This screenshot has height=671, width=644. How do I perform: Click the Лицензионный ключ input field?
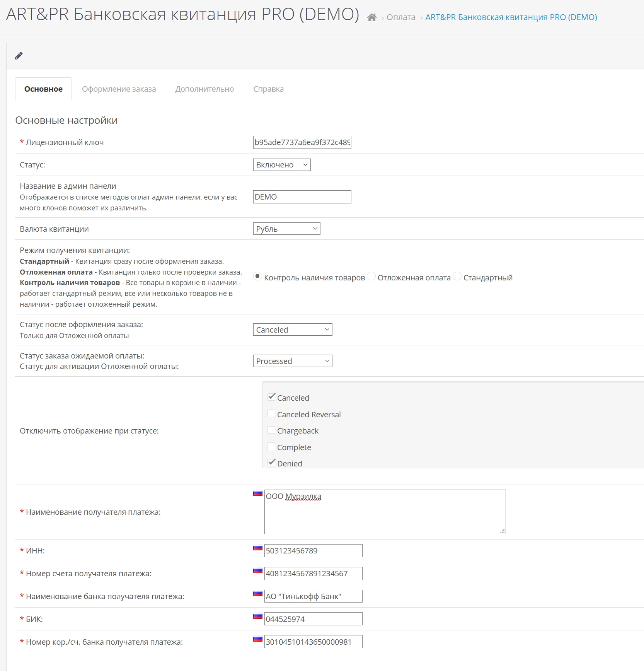point(302,142)
